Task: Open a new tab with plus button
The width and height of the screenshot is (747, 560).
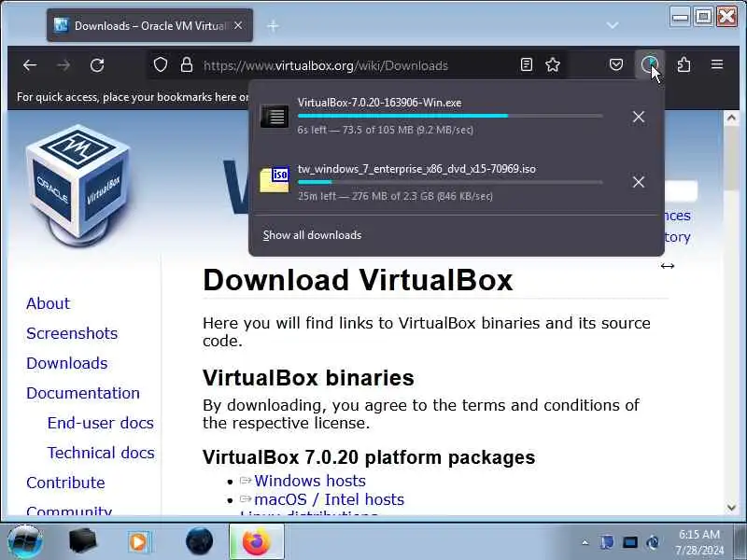Action: [x=273, y=26]
